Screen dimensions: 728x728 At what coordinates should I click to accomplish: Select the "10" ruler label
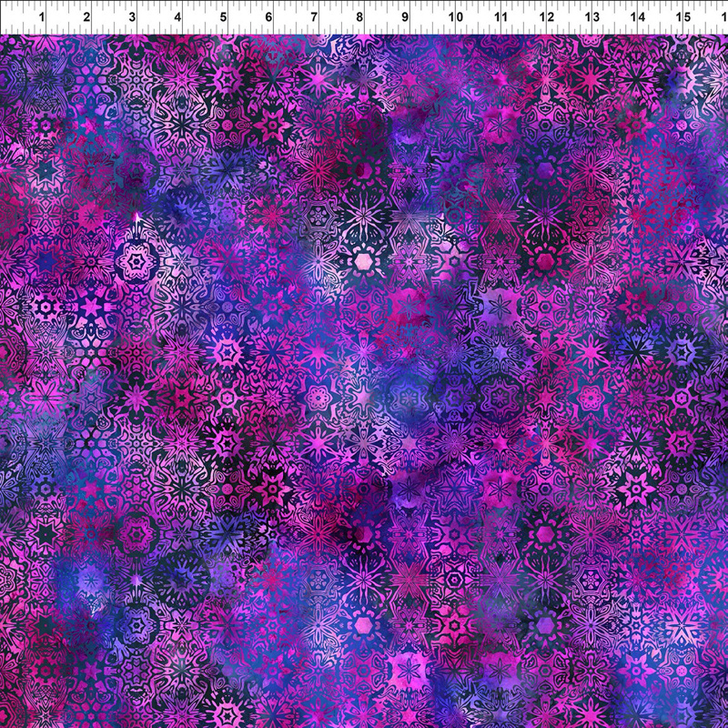pos(456,17)
